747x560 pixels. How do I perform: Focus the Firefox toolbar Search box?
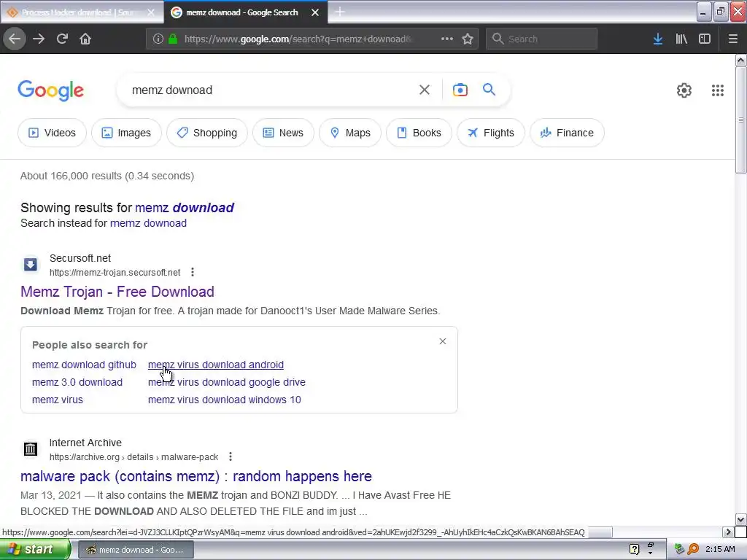541,39
